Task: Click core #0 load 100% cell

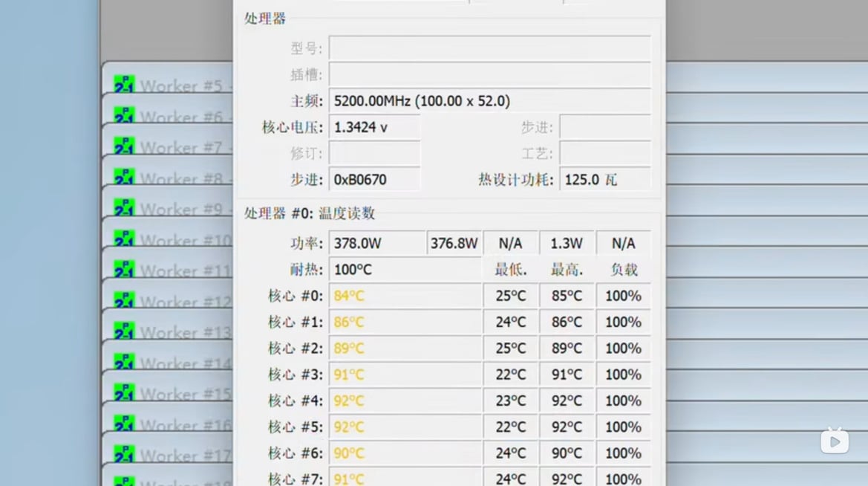Action: [x=623, y=296]
